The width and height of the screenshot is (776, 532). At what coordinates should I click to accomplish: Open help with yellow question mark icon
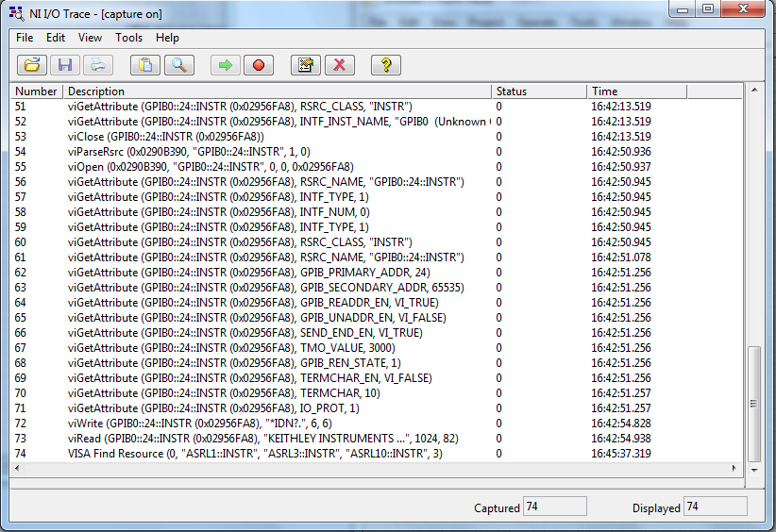386,65
